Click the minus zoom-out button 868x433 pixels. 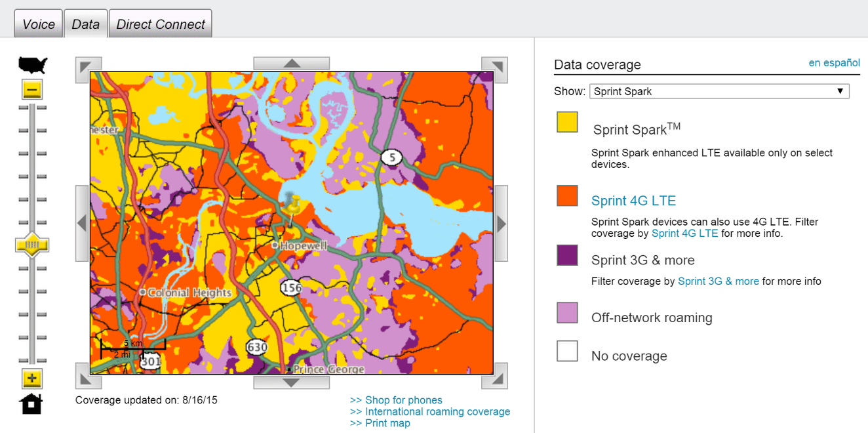click(32, 90)
